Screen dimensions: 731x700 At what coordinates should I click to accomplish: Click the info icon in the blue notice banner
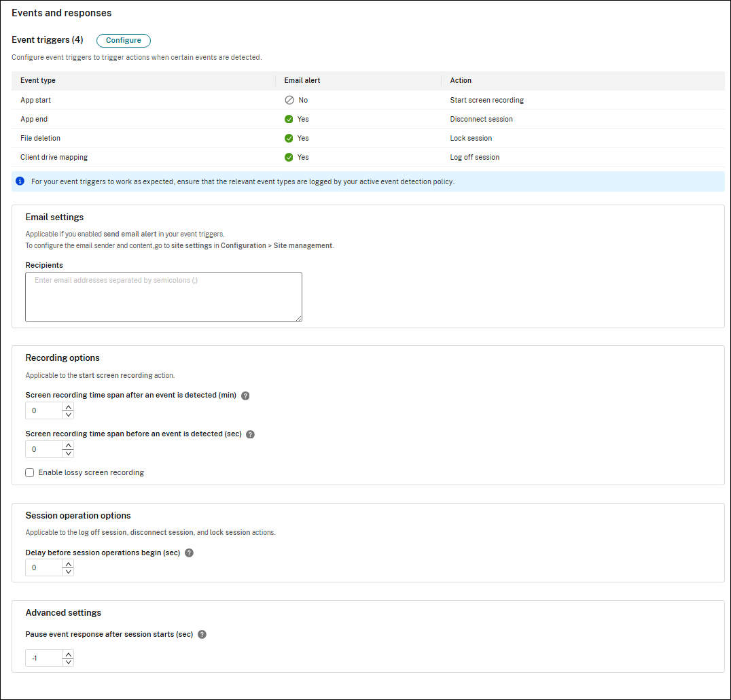20,181
